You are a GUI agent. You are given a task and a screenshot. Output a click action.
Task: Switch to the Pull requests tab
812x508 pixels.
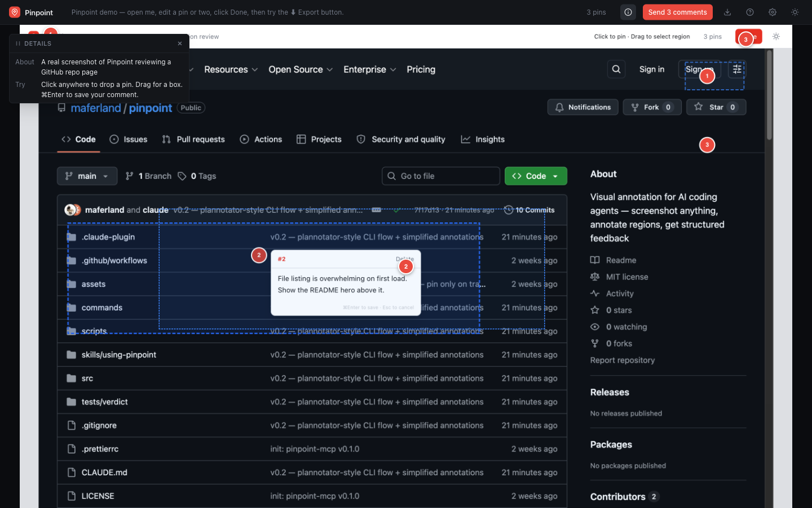193,139
